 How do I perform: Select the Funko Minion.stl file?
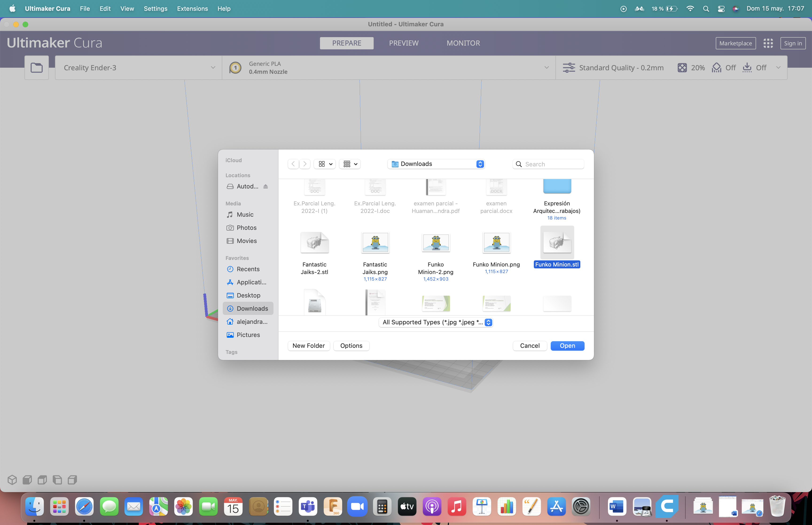[557, 247]
